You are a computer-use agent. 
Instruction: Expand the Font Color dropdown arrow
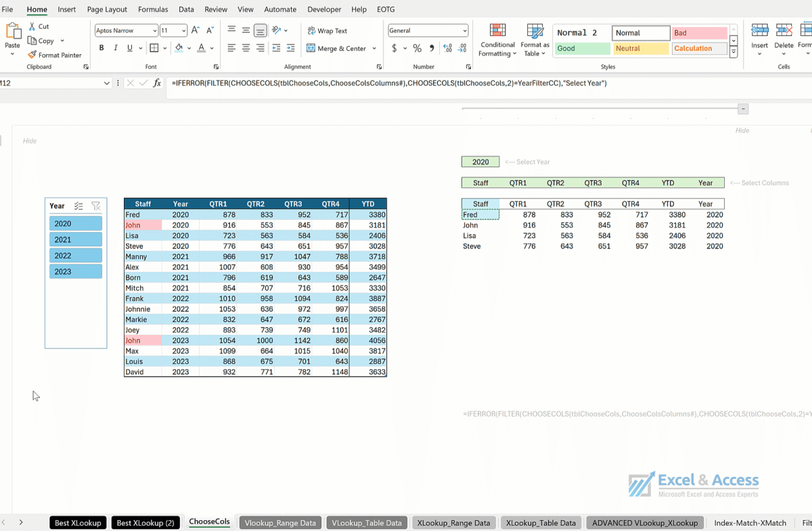210,48
